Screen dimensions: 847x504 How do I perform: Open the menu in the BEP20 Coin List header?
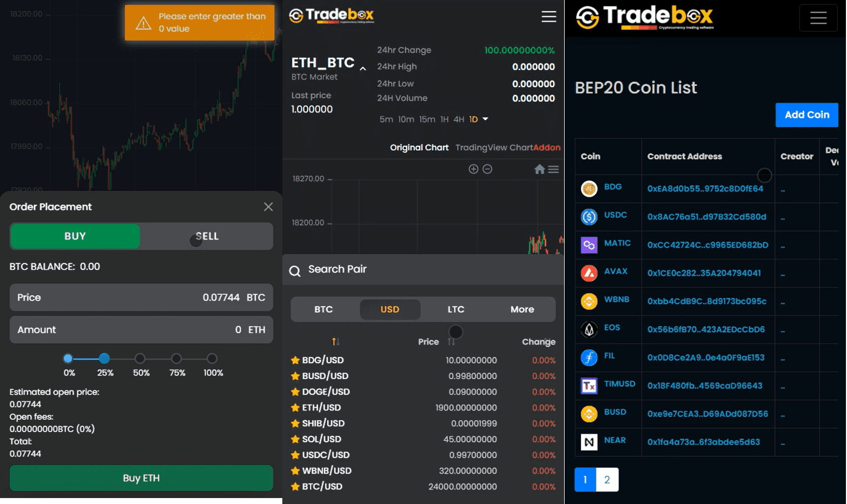point(818,18)
